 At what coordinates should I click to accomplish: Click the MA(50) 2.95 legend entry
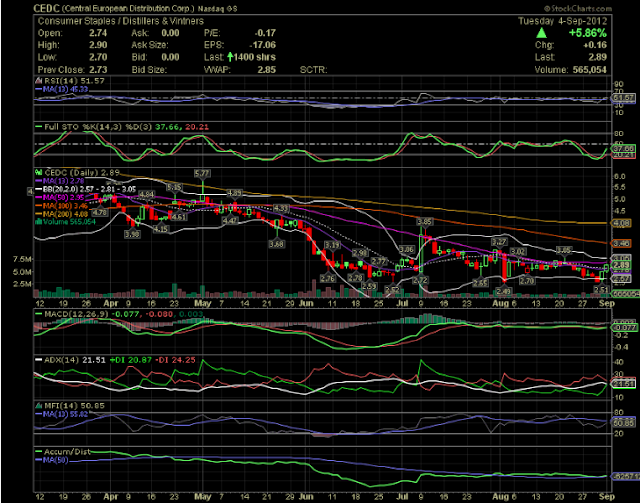point(66,198)
